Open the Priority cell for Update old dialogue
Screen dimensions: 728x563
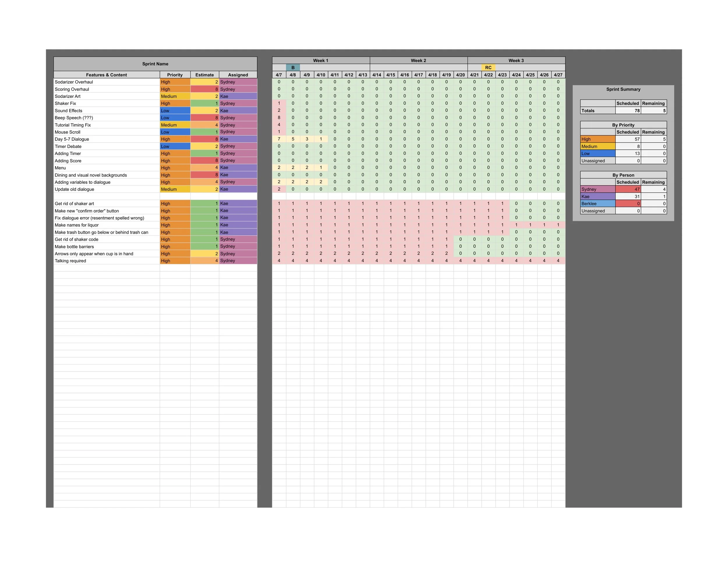pos(175,189)
